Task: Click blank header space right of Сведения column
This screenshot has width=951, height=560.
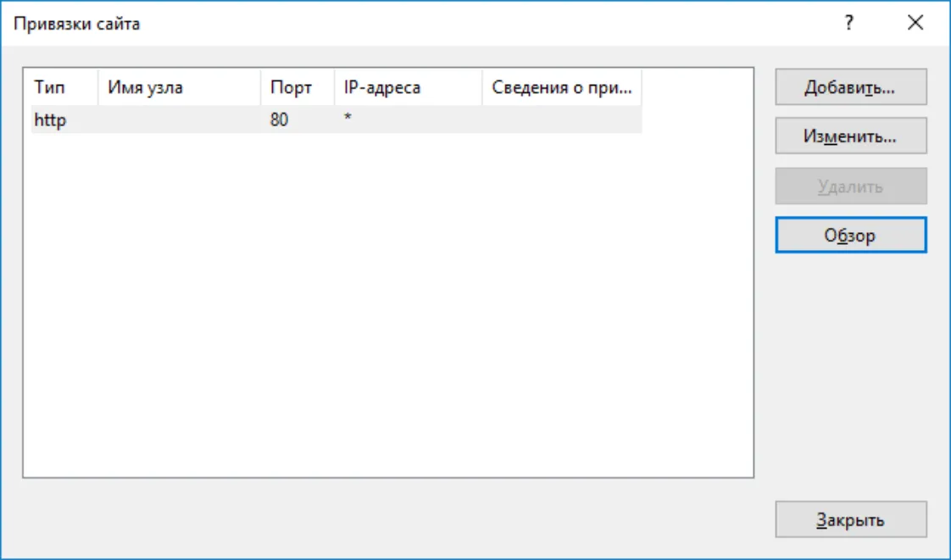Action: [698, 88]
